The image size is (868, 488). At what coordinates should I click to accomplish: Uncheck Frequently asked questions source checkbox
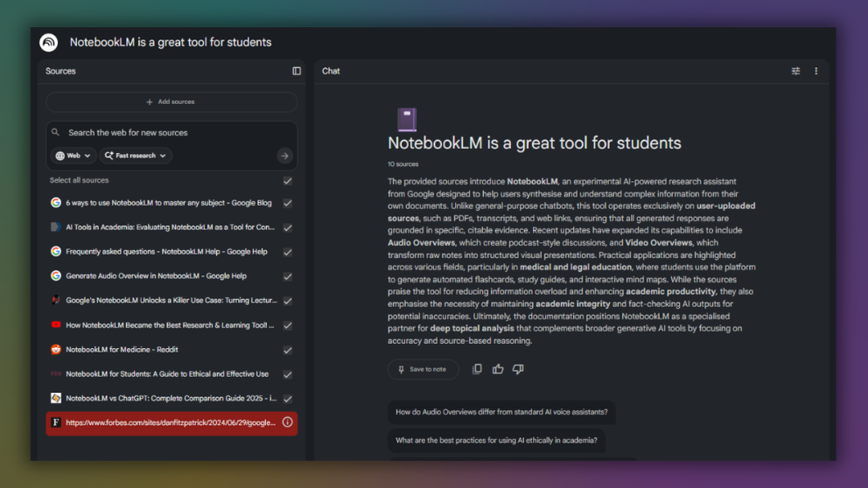(287, 252)
